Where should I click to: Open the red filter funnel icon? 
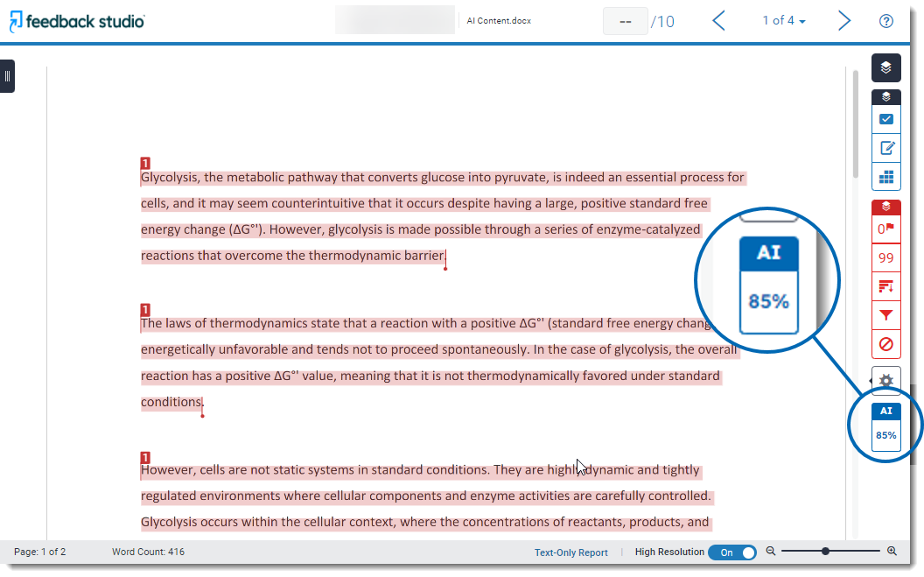pos(885,315)
